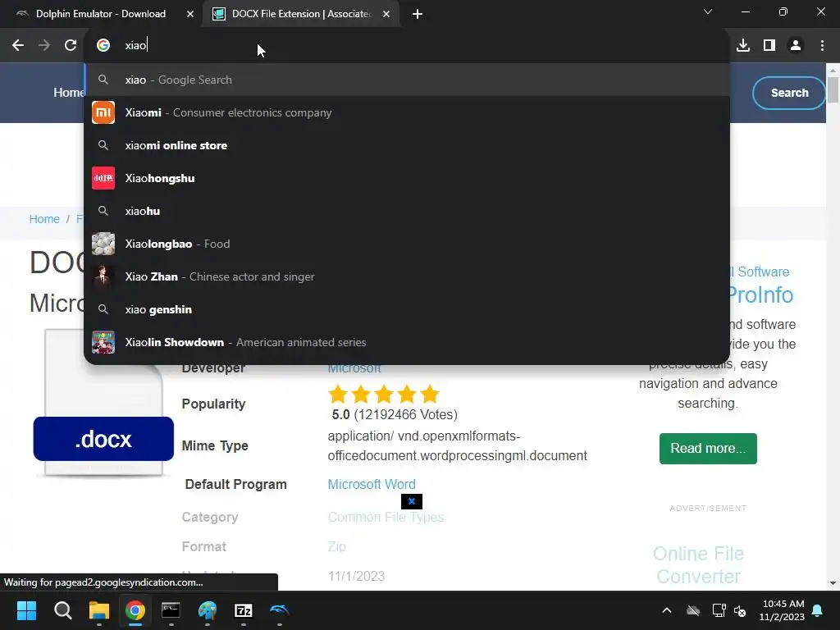Open the Chrome profile avatar
The height and width of the screenshot is (630, 840).
[796, 46]
